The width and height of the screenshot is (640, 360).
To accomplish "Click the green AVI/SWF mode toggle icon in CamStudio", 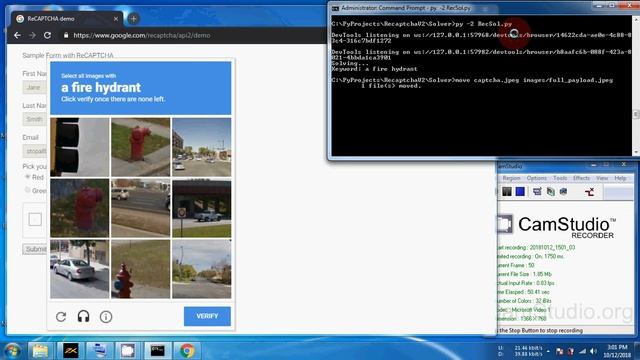I will pyautogui.click(x=551, y=191).
